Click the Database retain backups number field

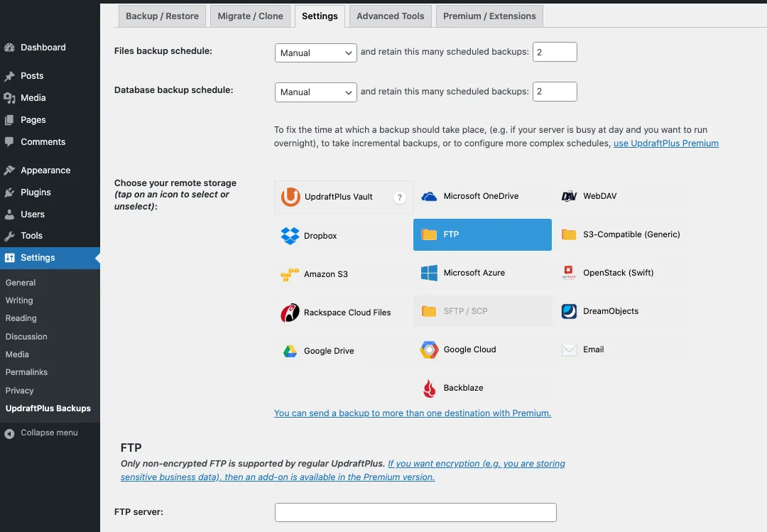(x=555, y=92)
